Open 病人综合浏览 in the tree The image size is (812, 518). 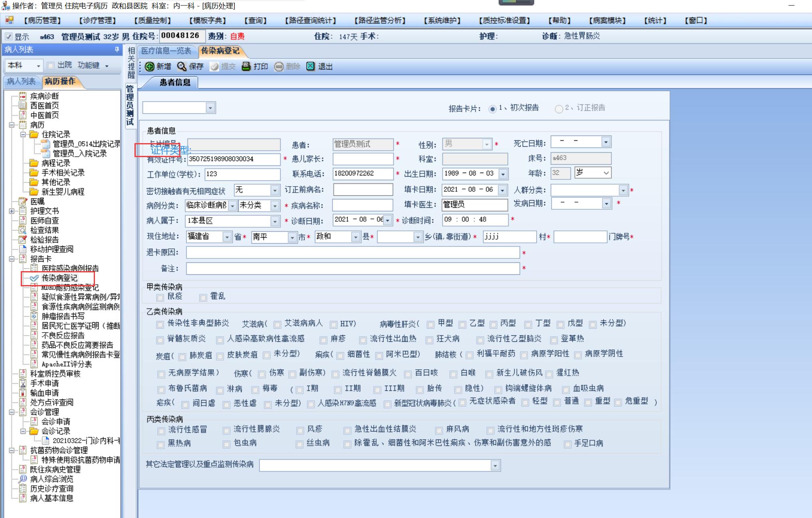coord(51,479)
